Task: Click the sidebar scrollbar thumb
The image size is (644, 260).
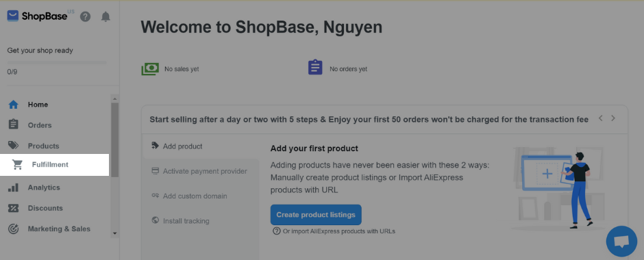Action: [x=114, y=140]
